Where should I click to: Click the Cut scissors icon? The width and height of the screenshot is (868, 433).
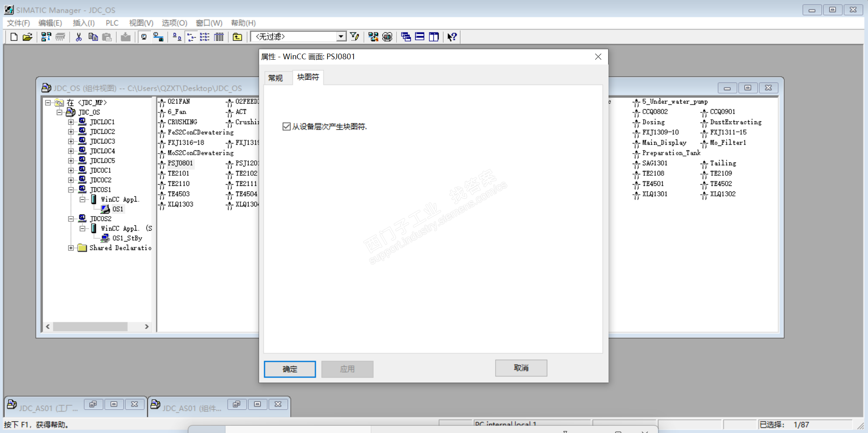tap(79, 37)
